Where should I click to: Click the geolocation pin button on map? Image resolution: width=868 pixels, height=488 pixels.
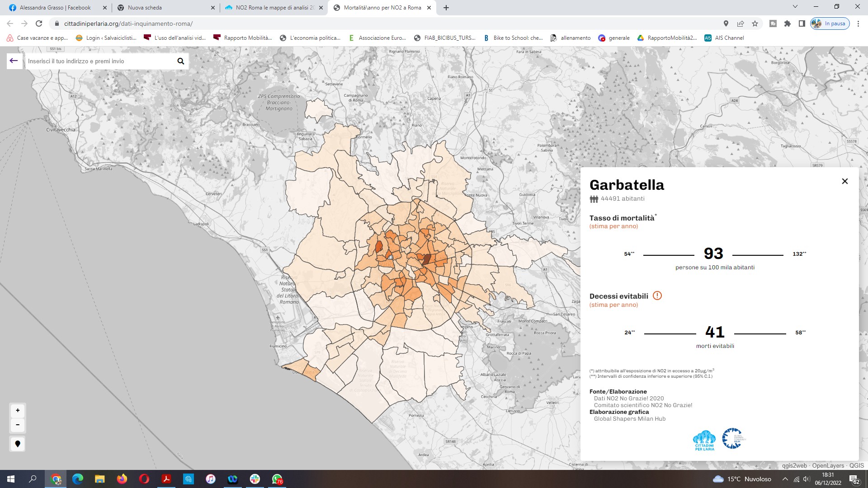tap(18, 444)
